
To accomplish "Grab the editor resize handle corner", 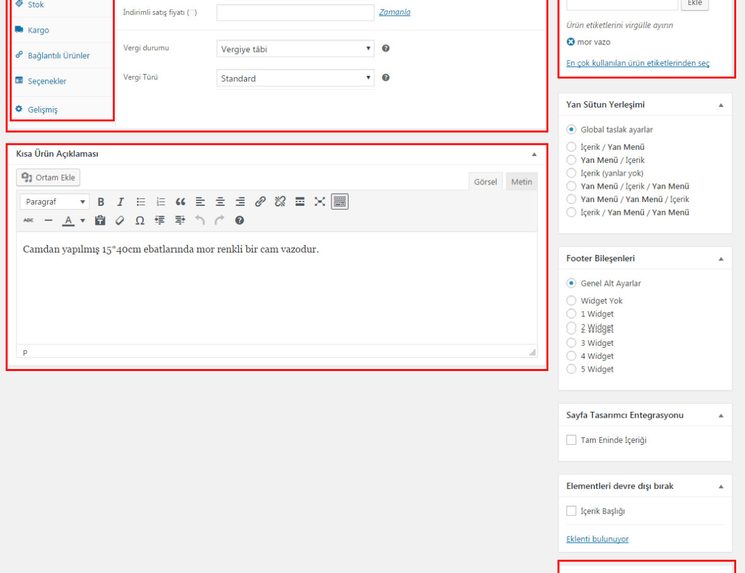I will pyautogui.click(x=533, y=352).
